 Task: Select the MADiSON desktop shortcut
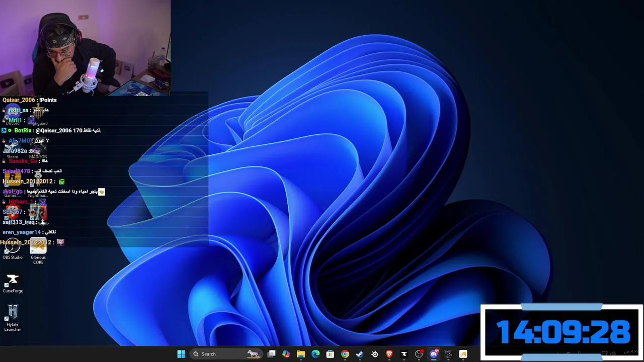38,149
